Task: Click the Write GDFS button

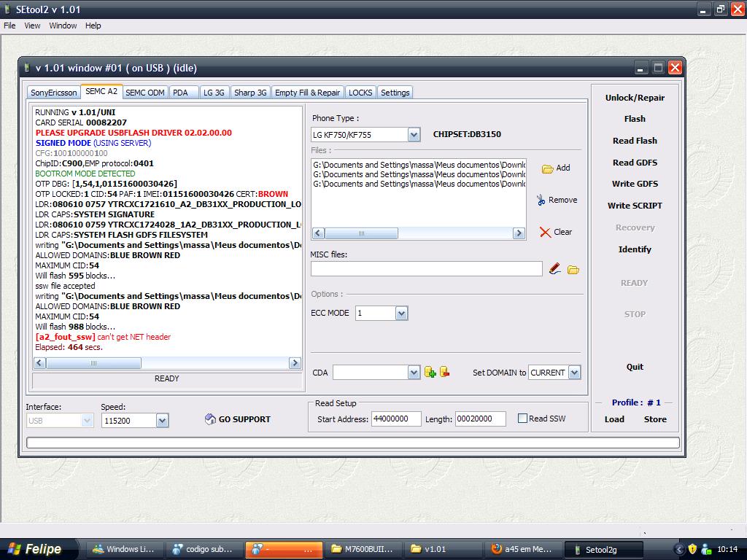Action: click(x=635, y=184)
